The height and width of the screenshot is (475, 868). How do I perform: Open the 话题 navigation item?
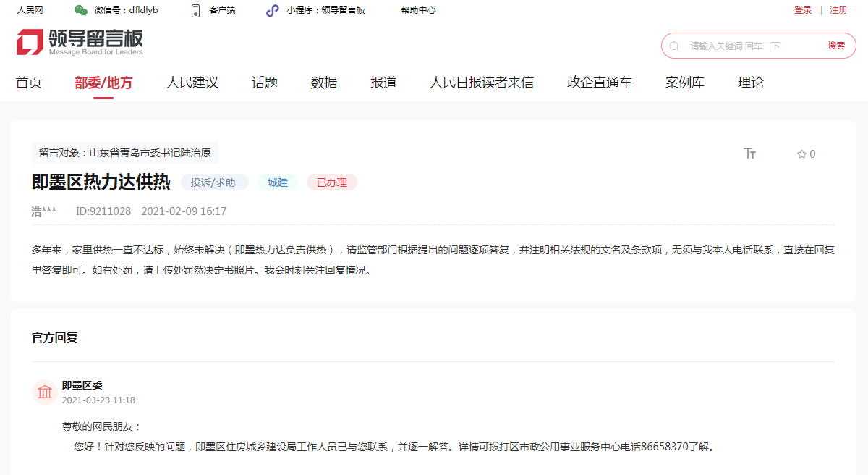point(265,83)
